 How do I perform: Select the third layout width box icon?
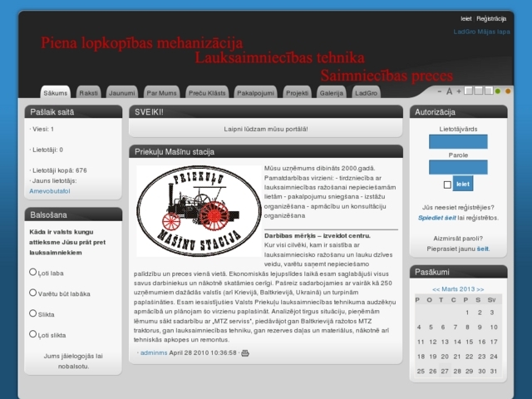coord(488,91)
